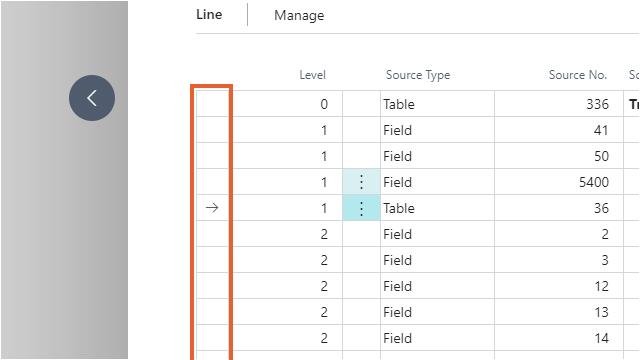
Task: Sort by the Level column header
Action: click(x=312, y=75)
